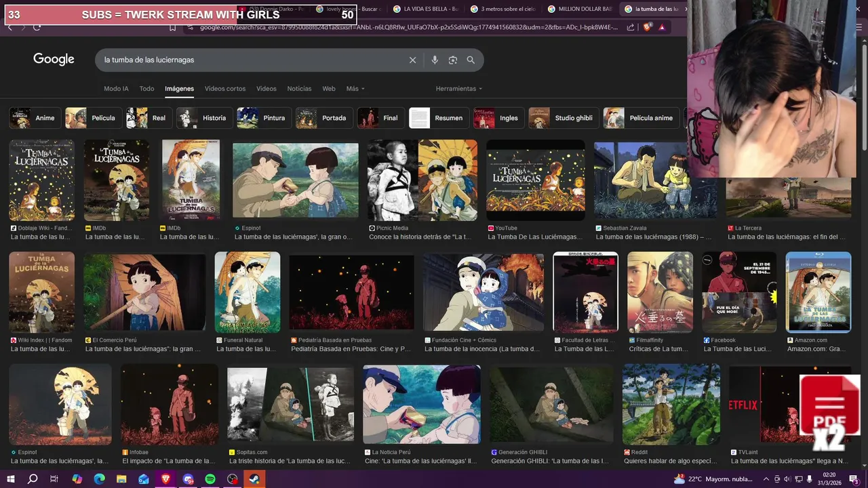Screen dimensions: 868x488
Task: Open Steam from the taskbar
Action: (x=255, y=479)
